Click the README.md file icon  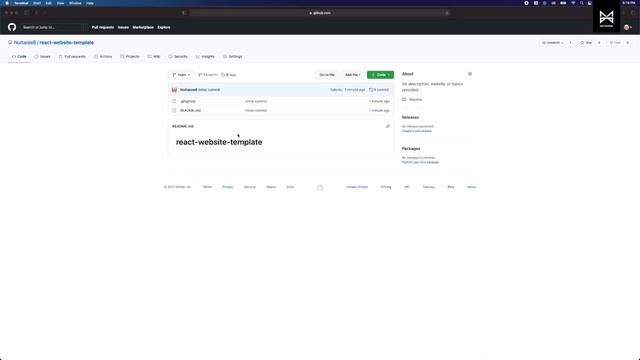pyautogui.click(x=174, y=111)
